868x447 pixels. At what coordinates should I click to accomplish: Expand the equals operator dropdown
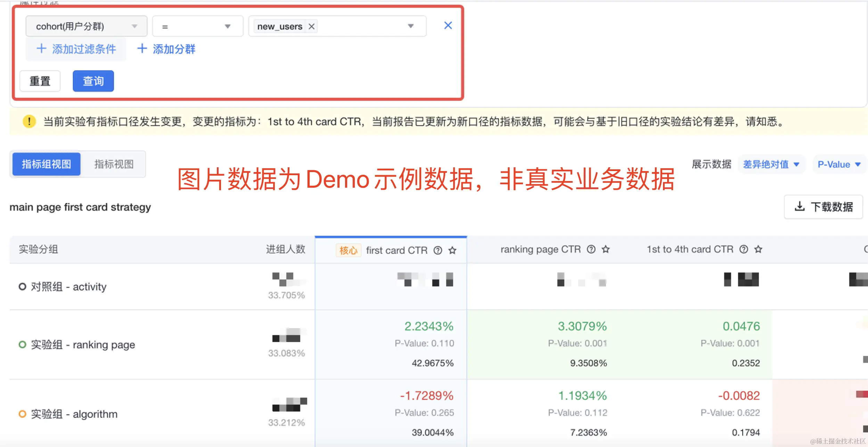(197, 26)
